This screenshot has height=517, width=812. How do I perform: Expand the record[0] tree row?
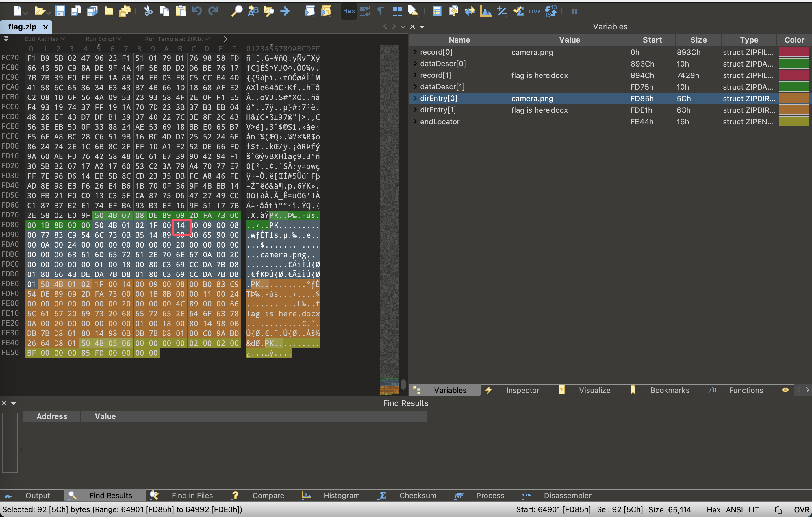coord(415,52)
